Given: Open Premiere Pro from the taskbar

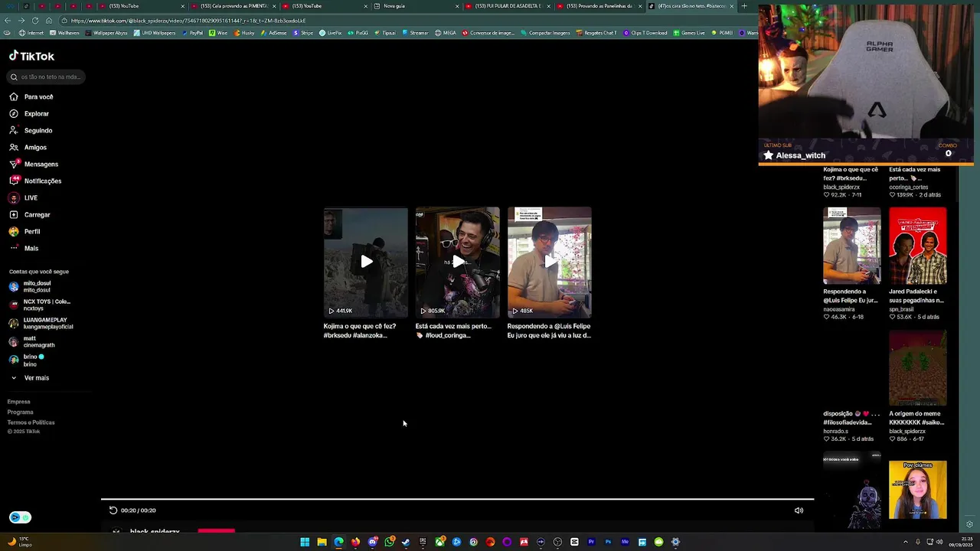Looking at the screenshot, I should 591,542.
